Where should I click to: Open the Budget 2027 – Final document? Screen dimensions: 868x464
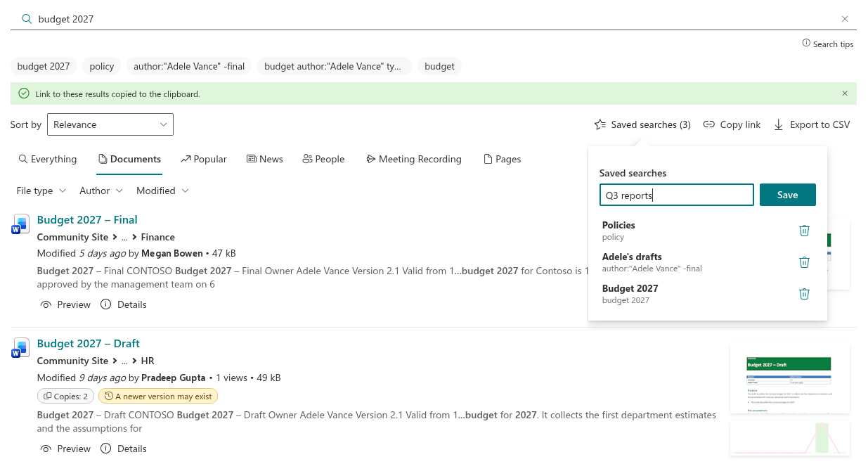(x=87, y=219)
